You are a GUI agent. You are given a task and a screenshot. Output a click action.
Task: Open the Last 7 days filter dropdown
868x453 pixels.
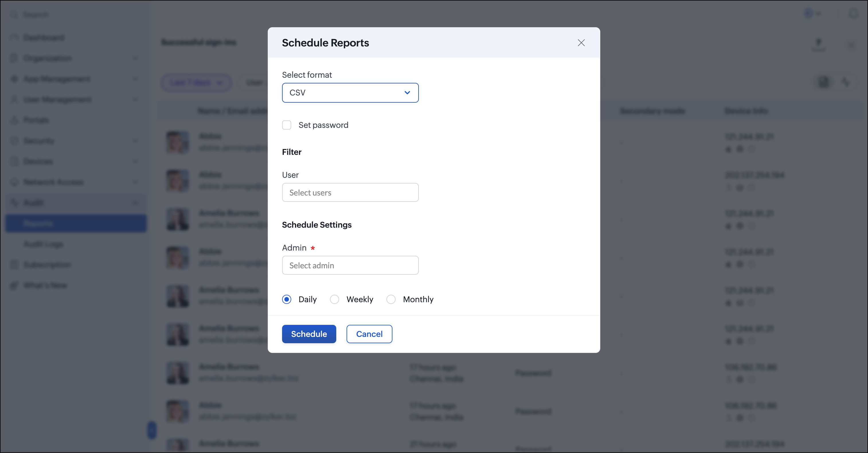coord(196,83)
